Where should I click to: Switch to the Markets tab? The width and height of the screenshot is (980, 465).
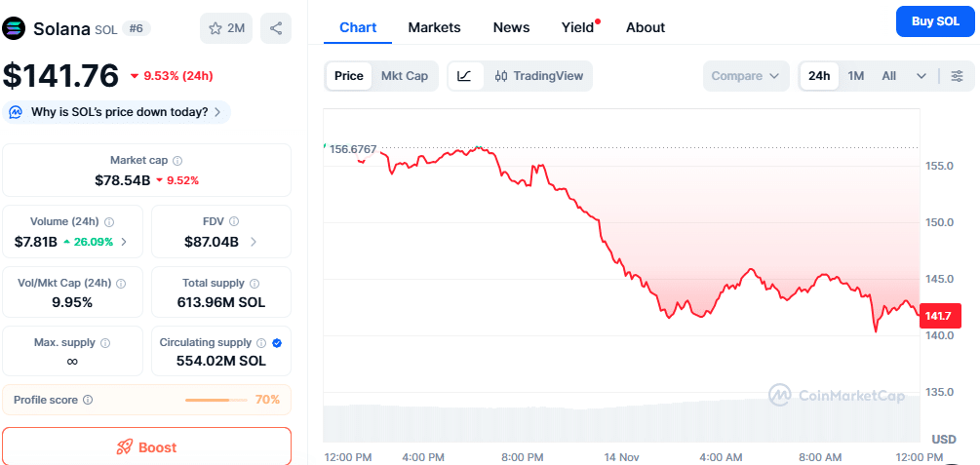click(434, 27)
